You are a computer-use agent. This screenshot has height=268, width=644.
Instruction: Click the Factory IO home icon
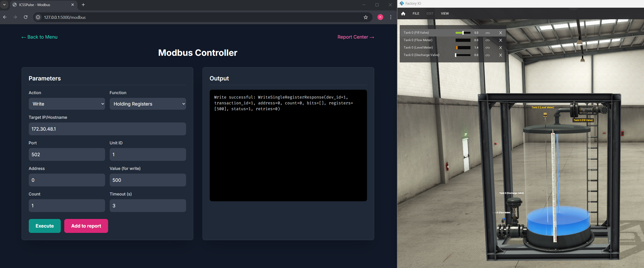click(x=403, y=13)
